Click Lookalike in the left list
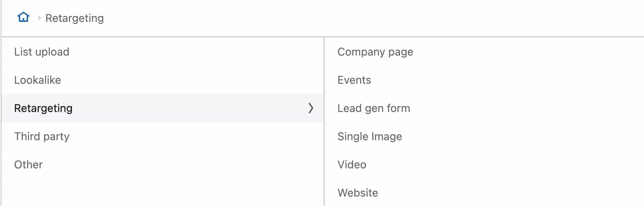The width and height of the screenshot is (644, 206). [x=38, y=80]
